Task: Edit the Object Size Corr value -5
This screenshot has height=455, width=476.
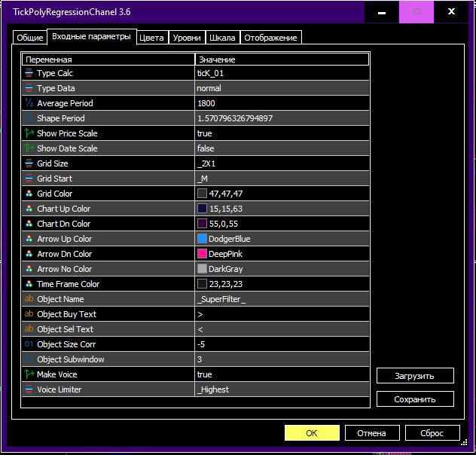Action: click(x=282, y=344)
